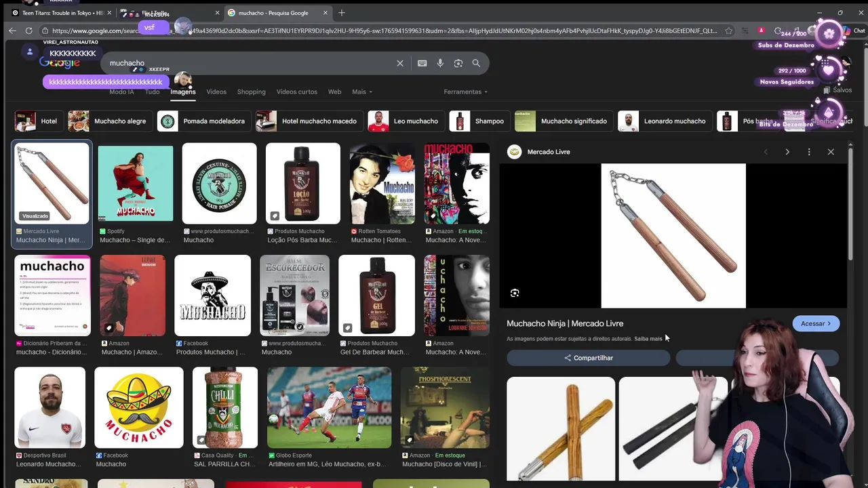Open the Muchacho Disco de Vinil thumbnail

445,407
